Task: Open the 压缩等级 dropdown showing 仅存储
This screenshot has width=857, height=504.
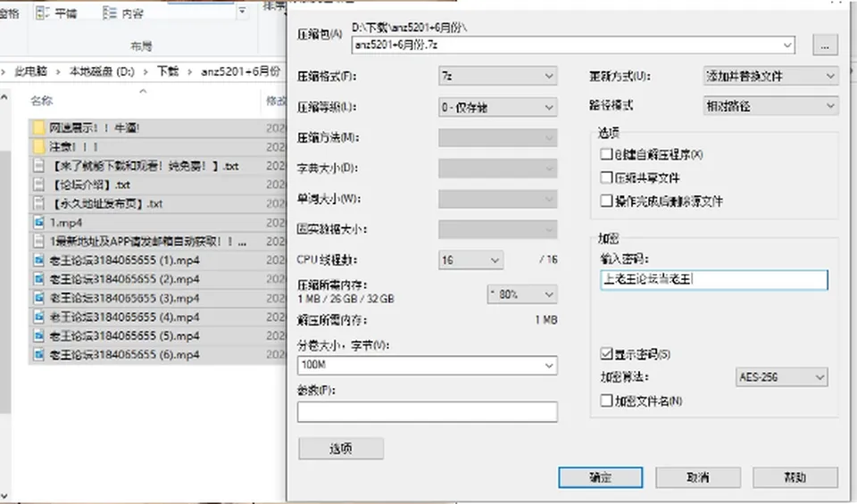Action: click(497, 107)
